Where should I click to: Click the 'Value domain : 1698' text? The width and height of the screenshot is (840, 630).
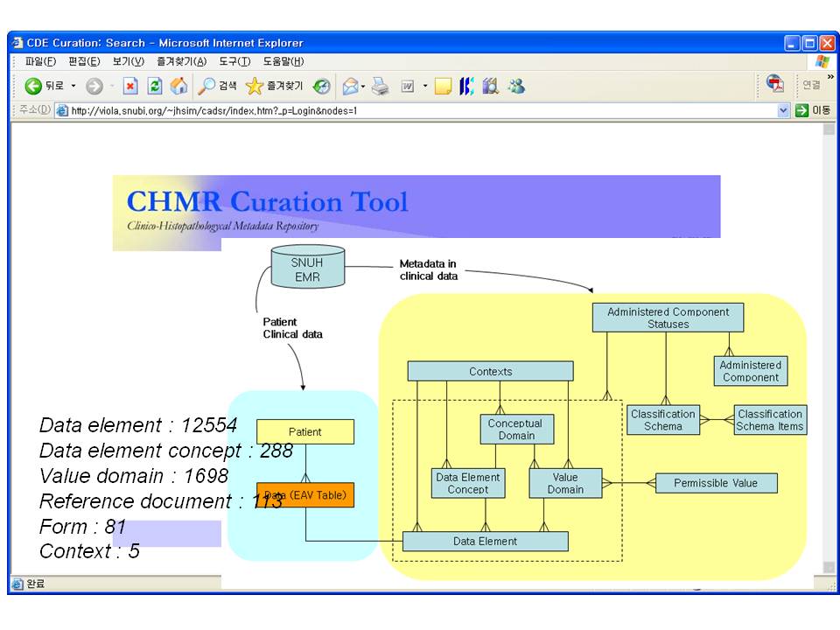pyautogui.click(x=133, y=476)
